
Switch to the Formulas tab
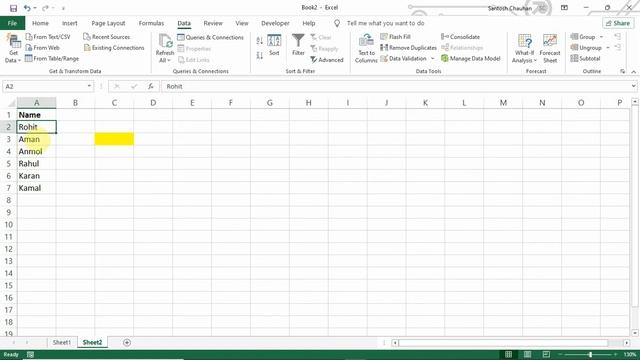151,23
